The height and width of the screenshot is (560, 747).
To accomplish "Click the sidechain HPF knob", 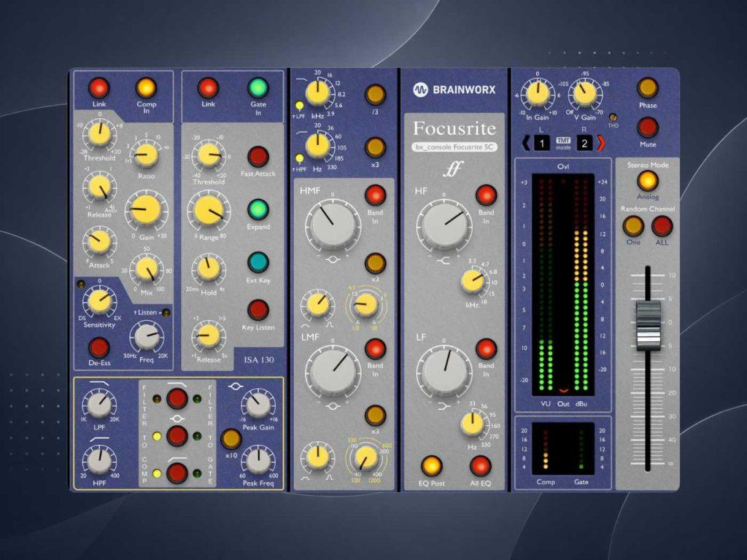I will click(x=99, y=461).
